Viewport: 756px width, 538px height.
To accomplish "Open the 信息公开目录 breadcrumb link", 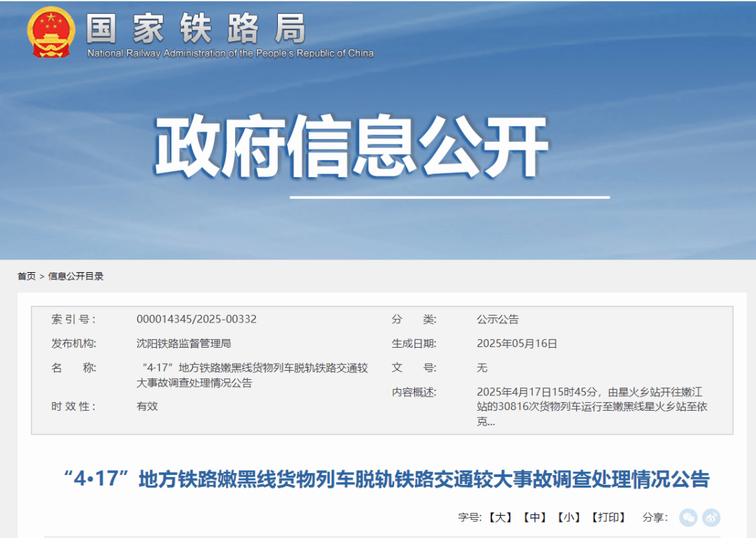I will (76, 276).
